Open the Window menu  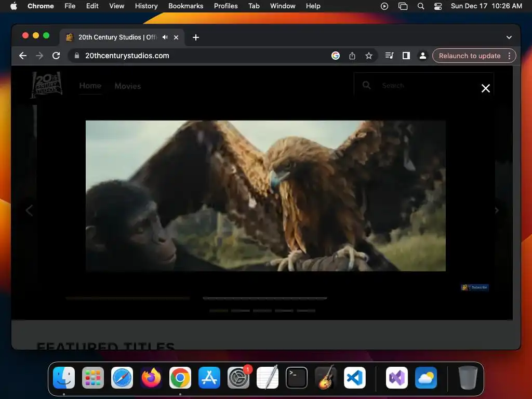tap(283, 6)
